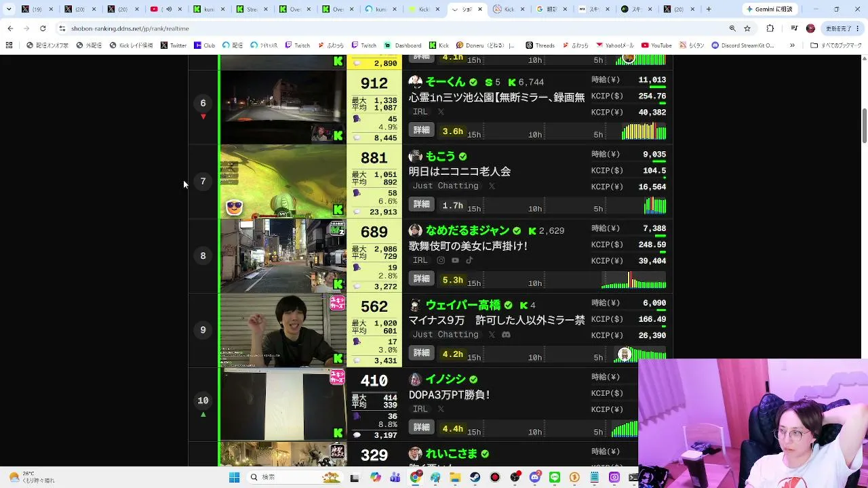Open イノシシ stream thumbnail
The width and height of the screenshot is (868, 488).
[x=283, y=405]
